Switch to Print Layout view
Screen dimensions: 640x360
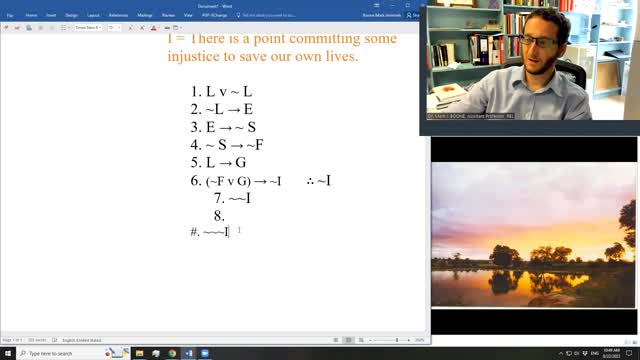coord(349,340)
